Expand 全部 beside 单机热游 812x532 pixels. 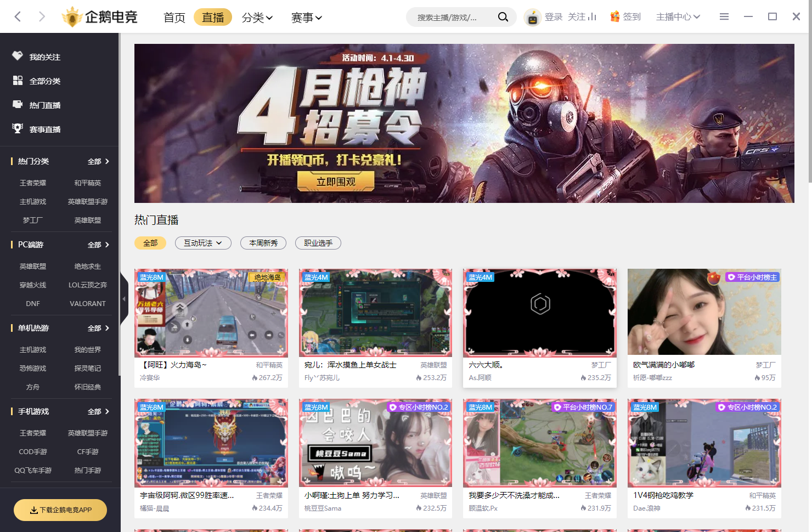[x=99, y=328]
